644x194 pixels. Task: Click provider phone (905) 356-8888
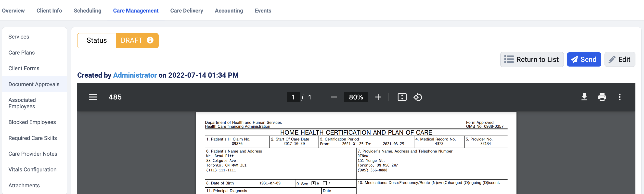[372, 170]
